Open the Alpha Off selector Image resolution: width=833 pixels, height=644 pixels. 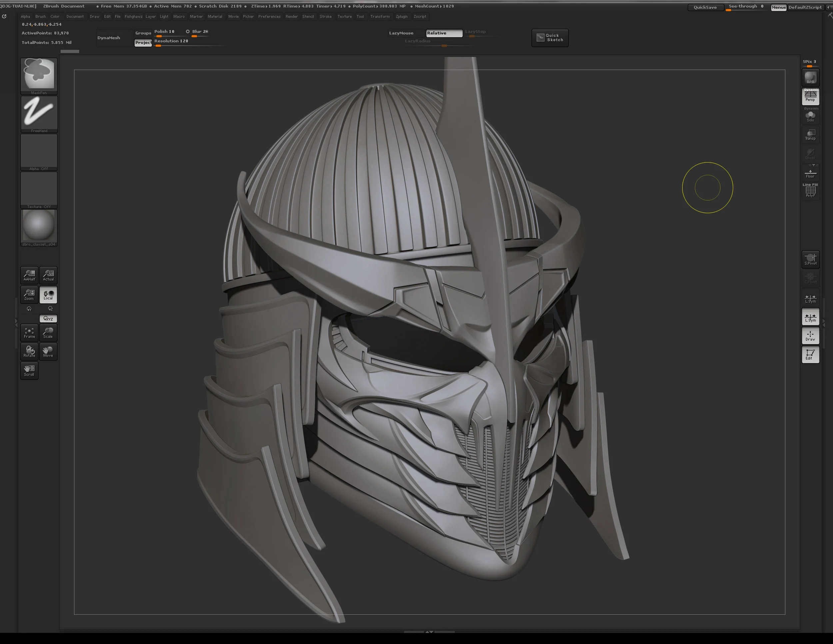coord(39,152)
